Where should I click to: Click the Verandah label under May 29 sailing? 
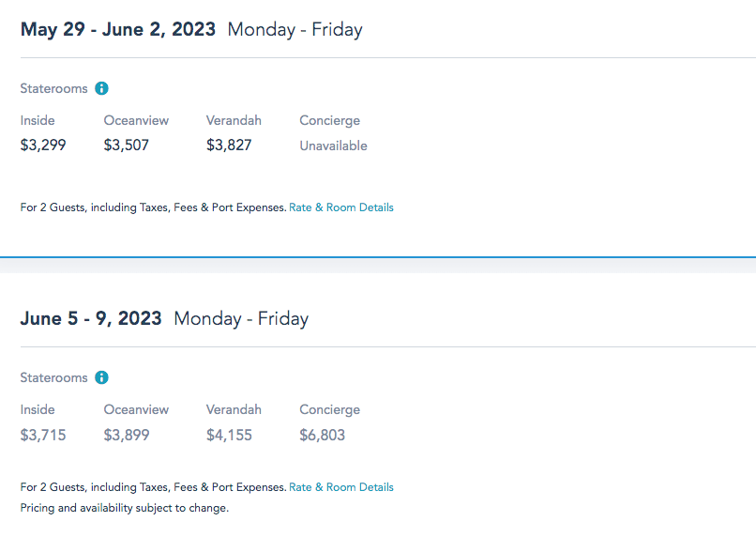[234, 120]
